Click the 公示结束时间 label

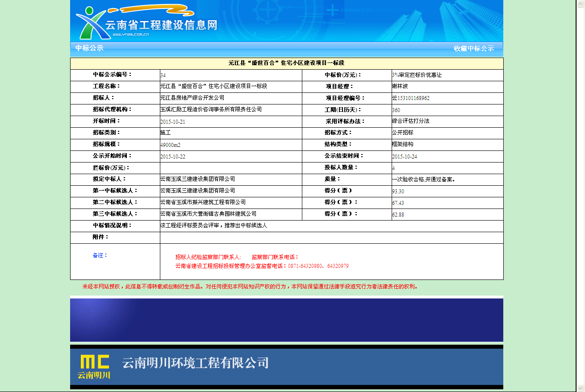tap(344, 156)
